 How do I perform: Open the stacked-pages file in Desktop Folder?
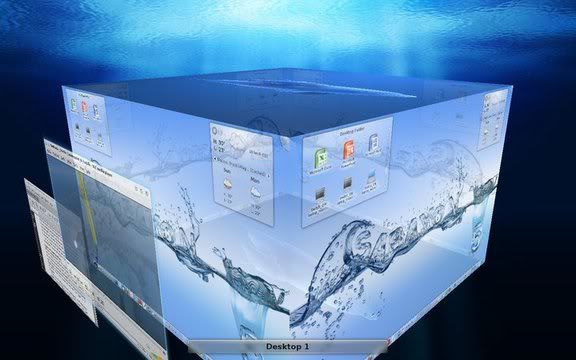[x=371, y=178]
